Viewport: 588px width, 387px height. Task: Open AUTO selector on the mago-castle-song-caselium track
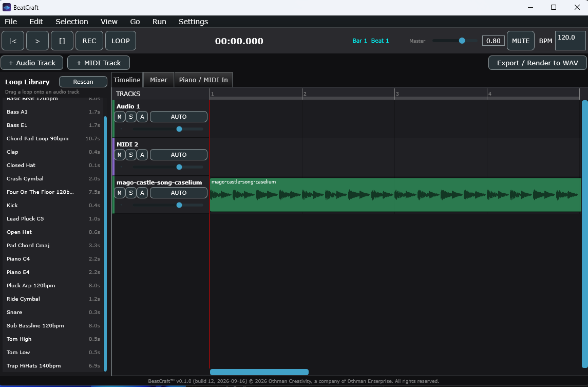point(179,193)
